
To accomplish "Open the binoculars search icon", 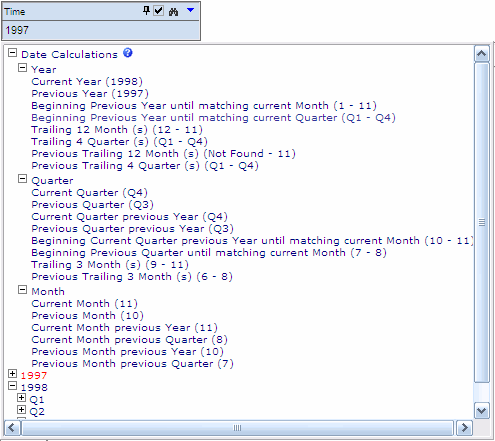I will [x=173, y=12].
